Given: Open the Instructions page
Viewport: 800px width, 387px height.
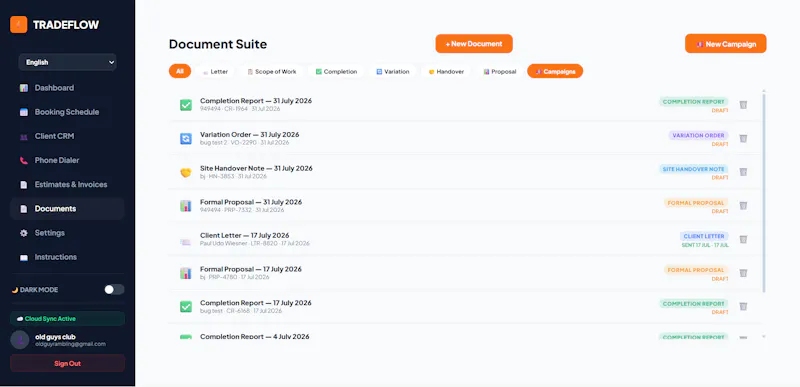Looking at the screenshot, I should pyautogui.click(x=67, y=257).
